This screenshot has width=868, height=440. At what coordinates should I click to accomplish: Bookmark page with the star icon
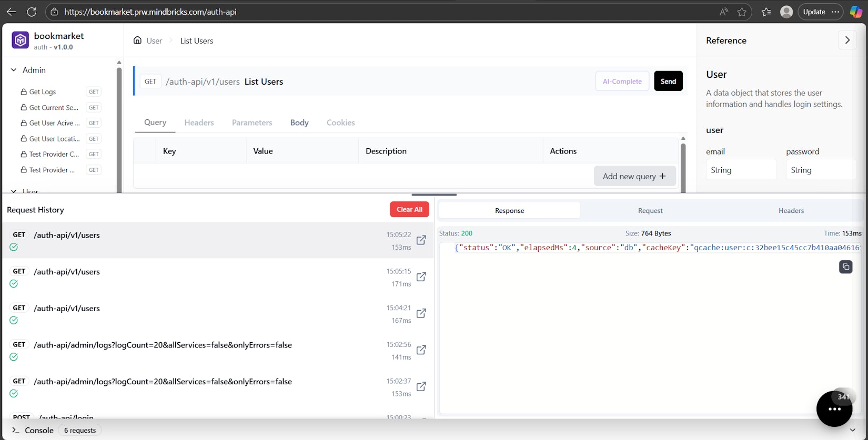click(x=742, y=12)
